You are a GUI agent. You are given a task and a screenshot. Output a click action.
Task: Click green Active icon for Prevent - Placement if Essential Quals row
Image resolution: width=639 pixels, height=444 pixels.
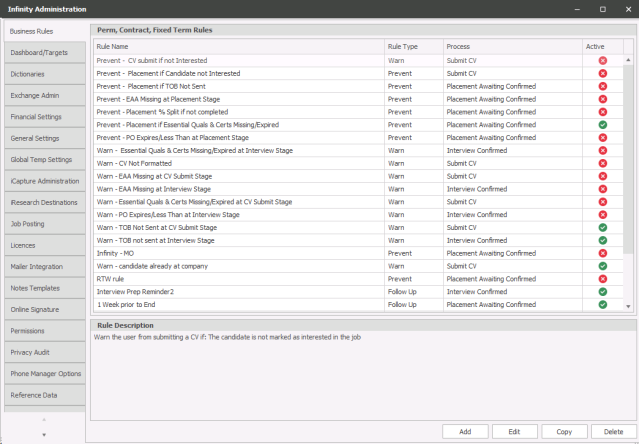(x=603, y=125)
